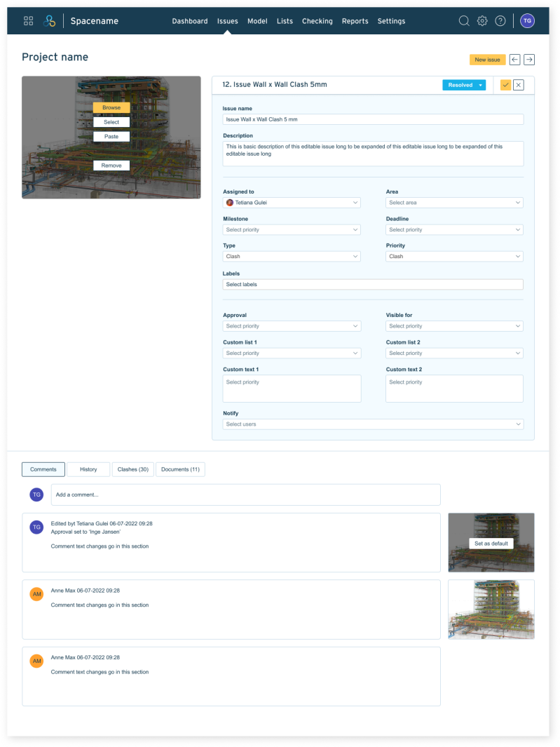Click the Add a comment field

tap(246, 494)
